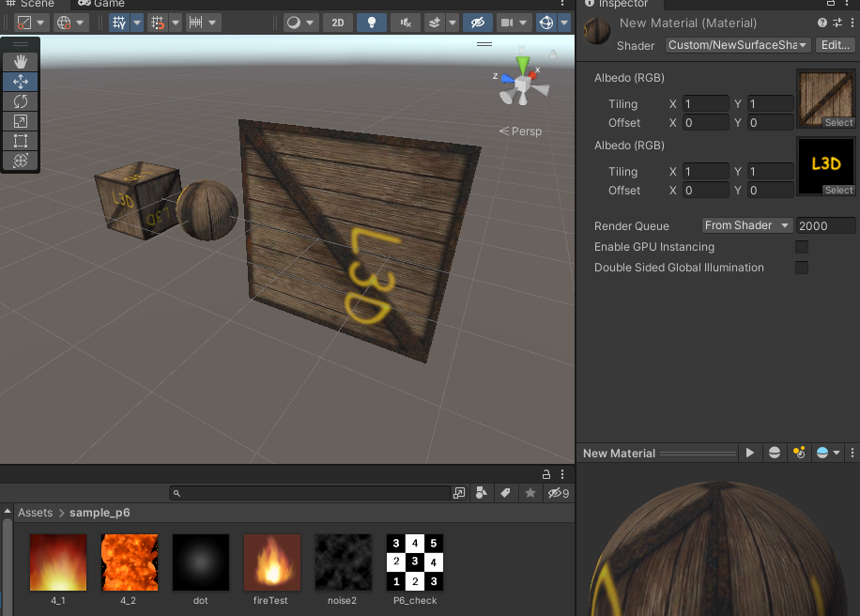Screen dimensions: 860x616
Task: Click the Project panel lock icon
Action: pyautogui.click(x=546, y=474)
